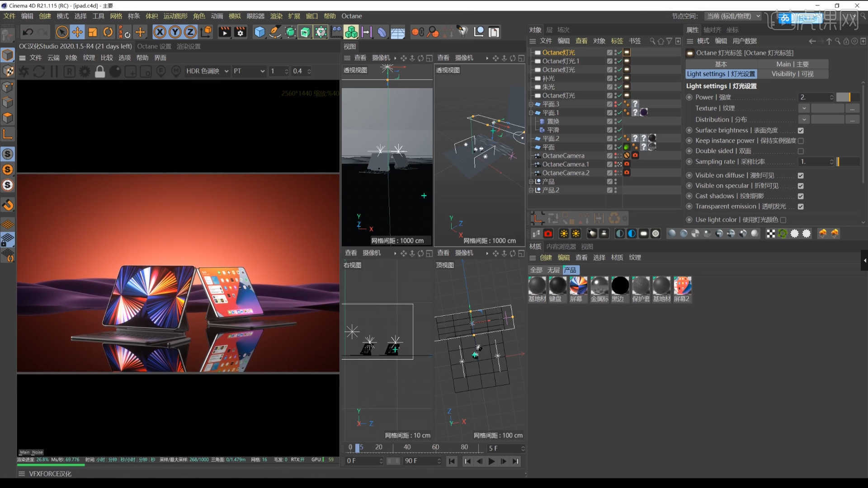This screenshot has width=868, height=488.
Task: Switch to the Visibility tab
Action: pyautogui.click(x=792, y=74)
